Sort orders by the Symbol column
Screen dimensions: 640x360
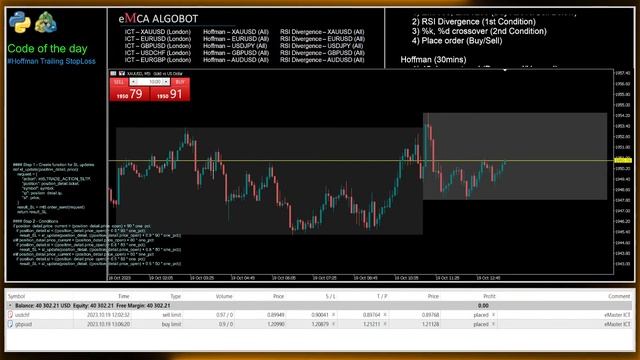[17, 296]
